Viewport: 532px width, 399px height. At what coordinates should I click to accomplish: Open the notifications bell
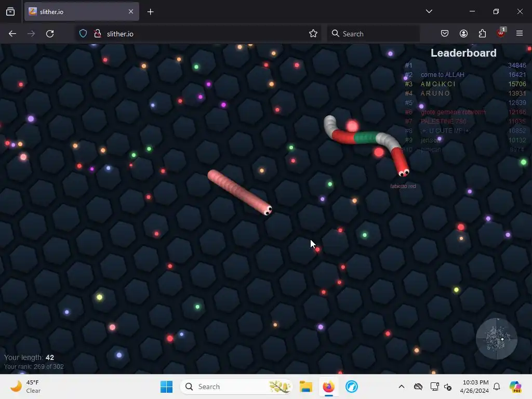[497, 387]
